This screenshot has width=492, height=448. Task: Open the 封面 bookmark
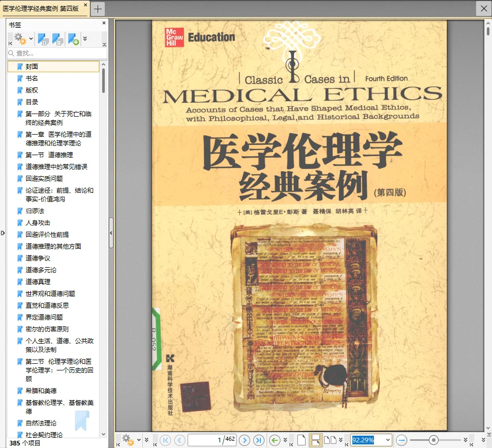[53, 67]
